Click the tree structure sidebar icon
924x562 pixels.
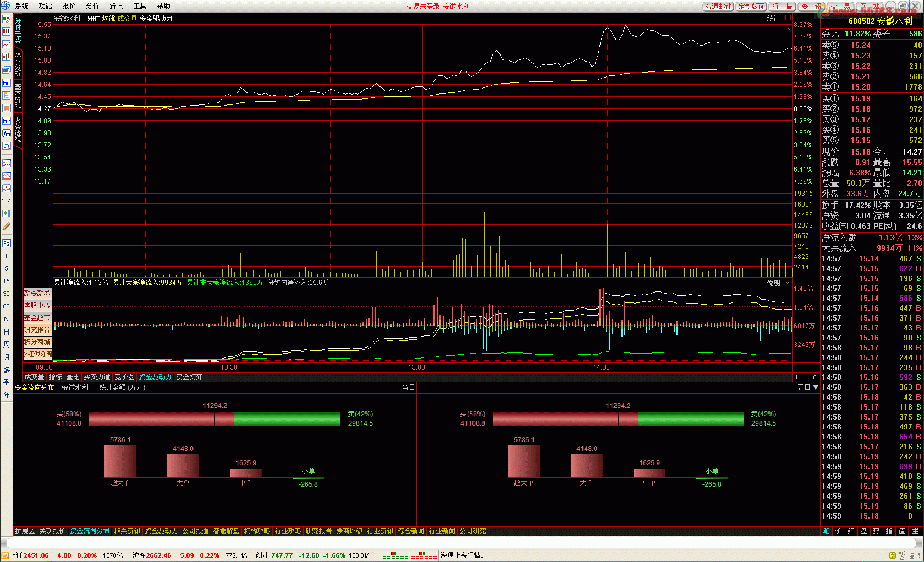pos(7,96)
